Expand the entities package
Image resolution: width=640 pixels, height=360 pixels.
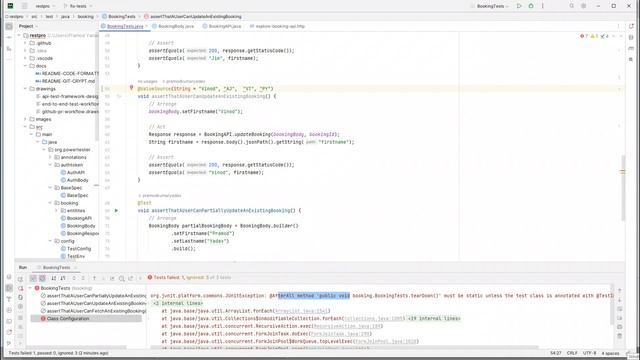pyautogui.click(x=56, y=211)
